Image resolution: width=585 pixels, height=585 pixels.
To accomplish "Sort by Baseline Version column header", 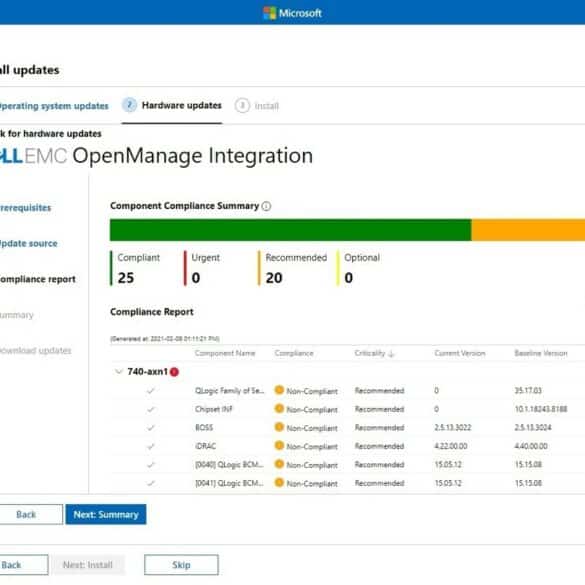I will (541, 353).
